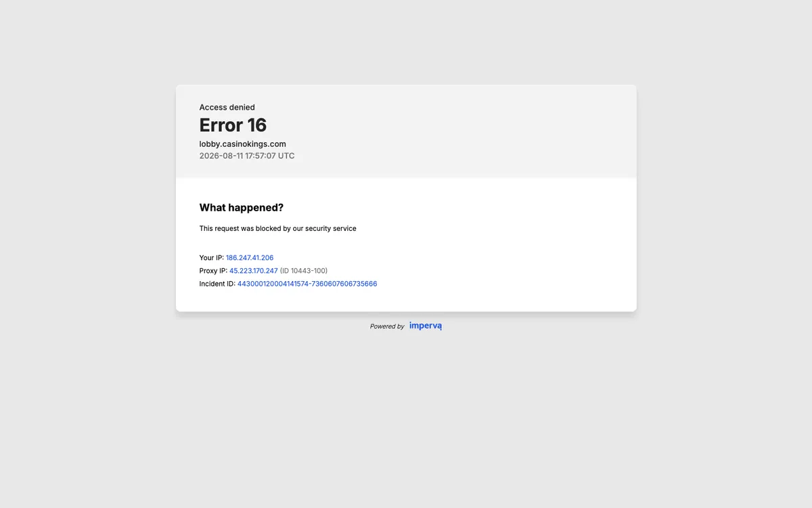Click the word 'security service' in the message

click(x=331, y=229)
